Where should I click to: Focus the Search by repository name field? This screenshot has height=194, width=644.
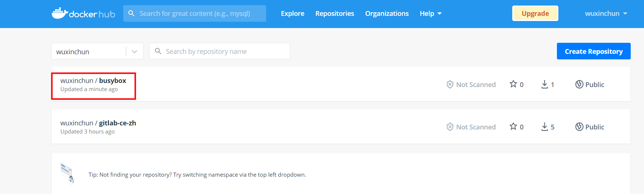pyautogui.click(x=225, y=52)
